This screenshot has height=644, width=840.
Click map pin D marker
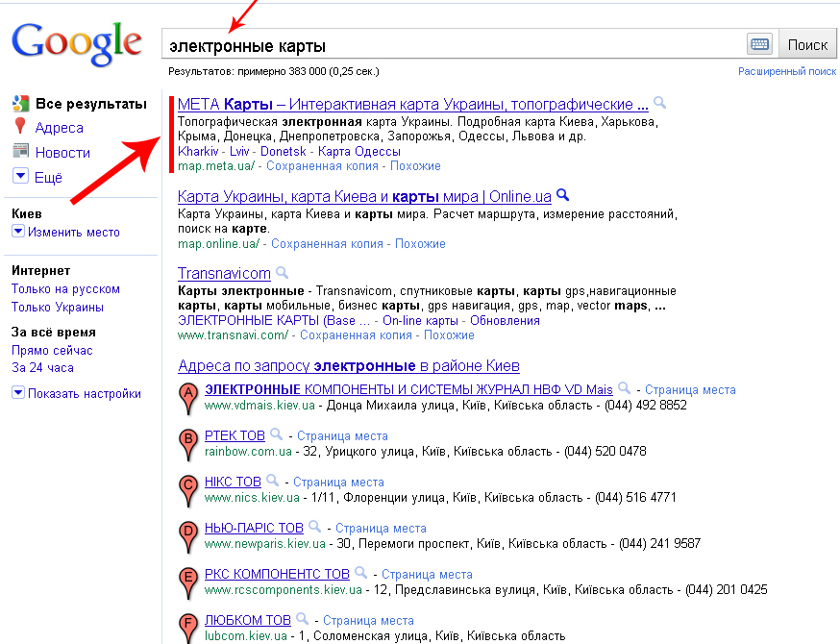click(188, 537)
